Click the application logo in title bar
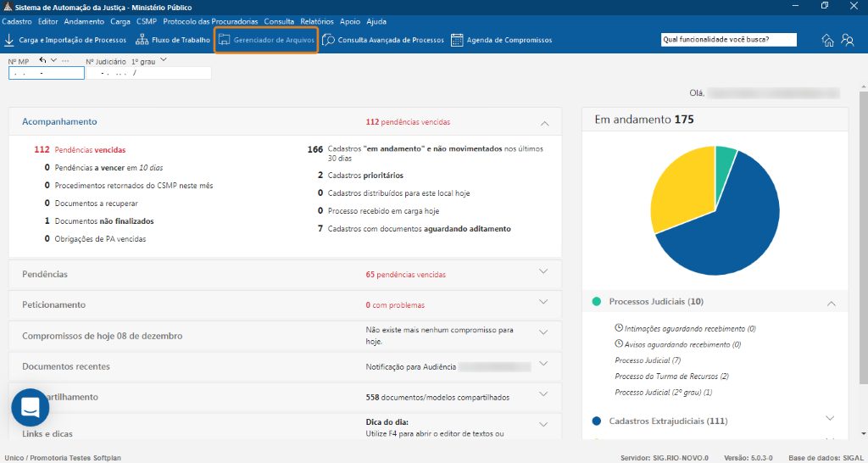The width and height of the screenshot is (868, 463). point(7,7)
